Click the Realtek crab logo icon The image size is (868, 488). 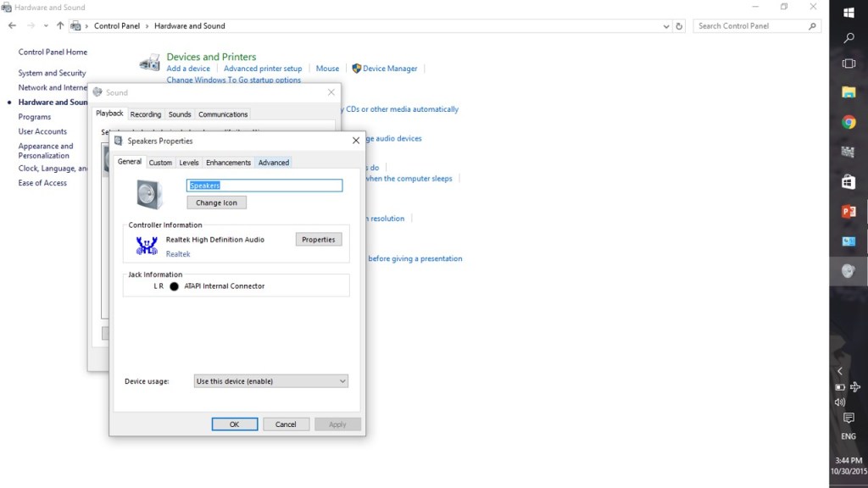pos(147,246)
